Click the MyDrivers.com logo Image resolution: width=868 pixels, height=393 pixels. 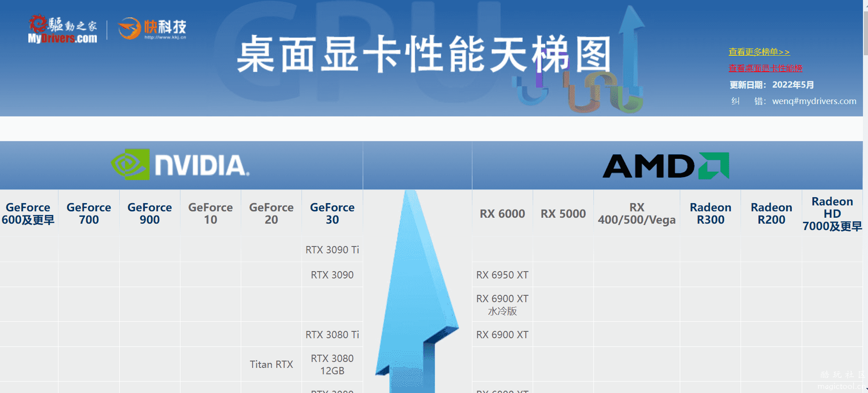click(x=63, y=30)
